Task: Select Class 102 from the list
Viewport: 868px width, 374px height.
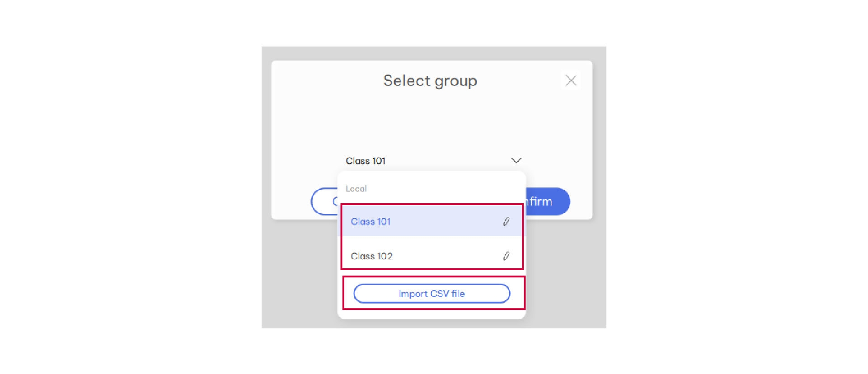Action: click(x=372, y=256)
